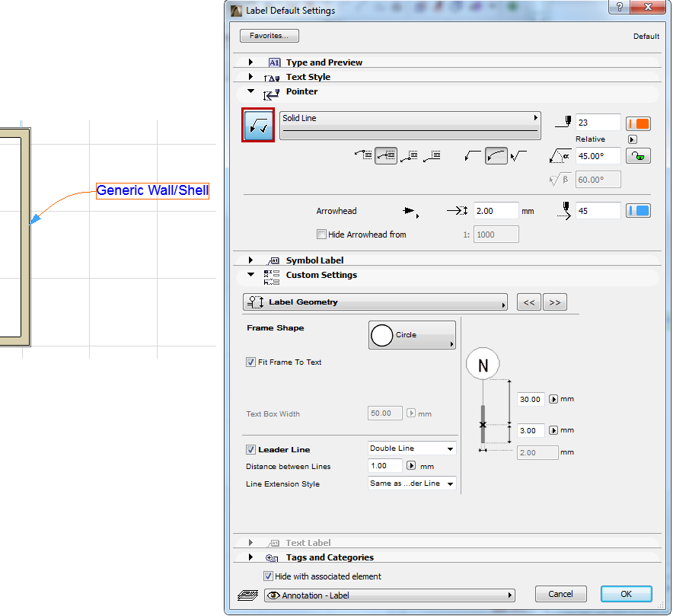Open Line Extension Style dropdown

412,484
